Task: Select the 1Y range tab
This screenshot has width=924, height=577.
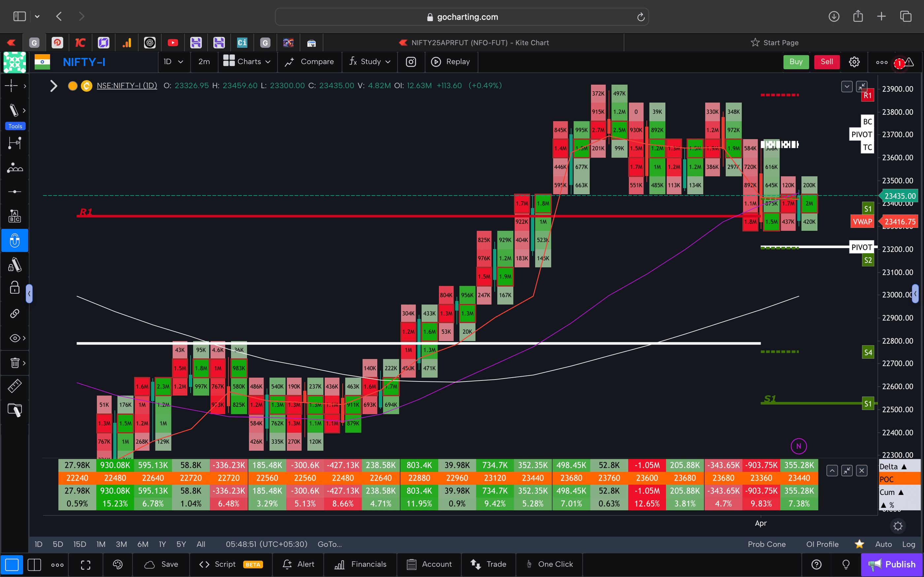Action: [162, 544]
